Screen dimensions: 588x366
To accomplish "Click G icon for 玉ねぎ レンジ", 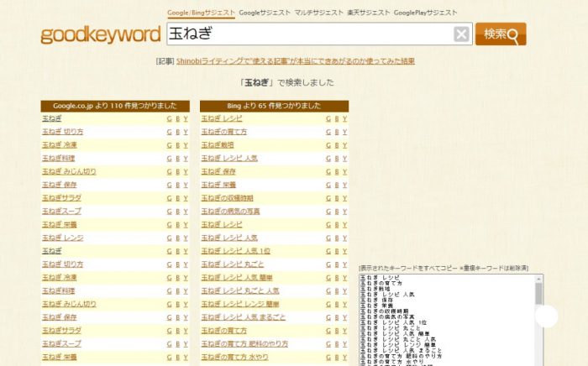I will pyautogui.click(x=169, y=238).
